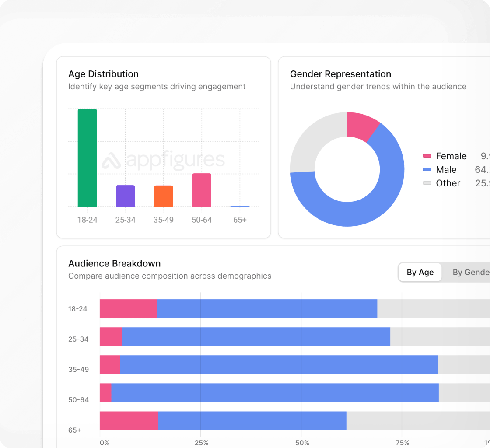490x448 pixels.
Task: Click the pink segment of 65+ breakdown row
Action: (129, 421)
